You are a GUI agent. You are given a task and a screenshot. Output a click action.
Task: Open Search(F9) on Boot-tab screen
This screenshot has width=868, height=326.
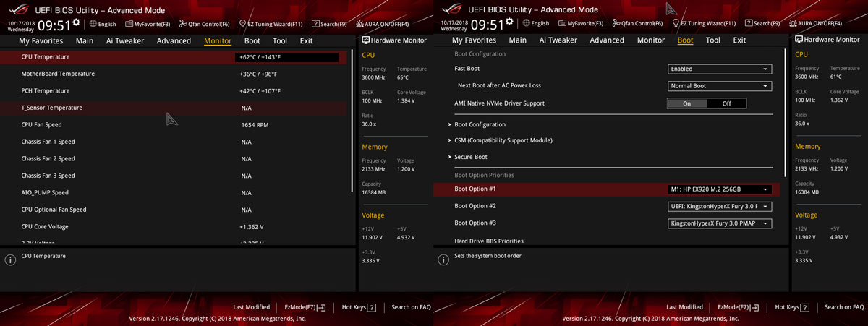point(762,24)
